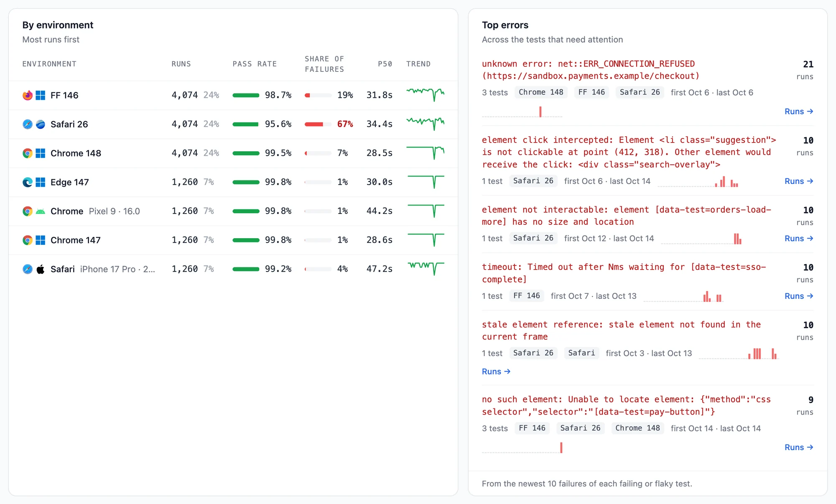The width and height of the screenshot is (836, 504).
Task: Select the Safari 26 tag on connection refused error
Action: [x=640, y=92]
